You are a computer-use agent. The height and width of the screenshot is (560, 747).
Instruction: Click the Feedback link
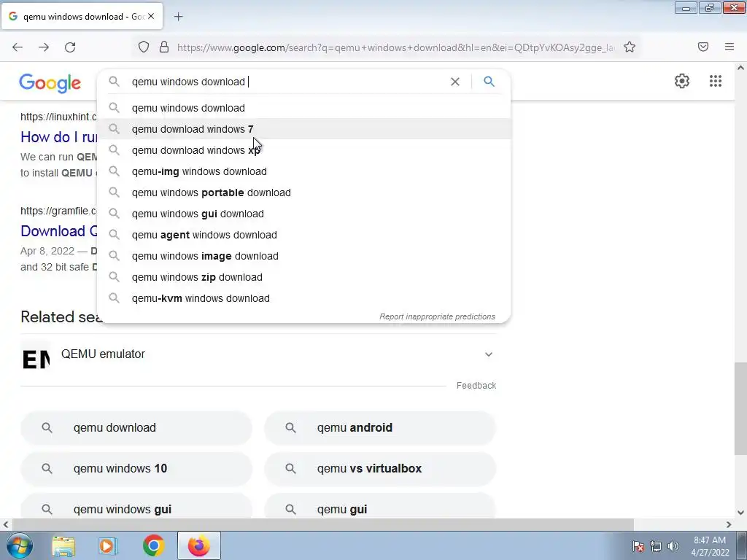pos(476,386)
